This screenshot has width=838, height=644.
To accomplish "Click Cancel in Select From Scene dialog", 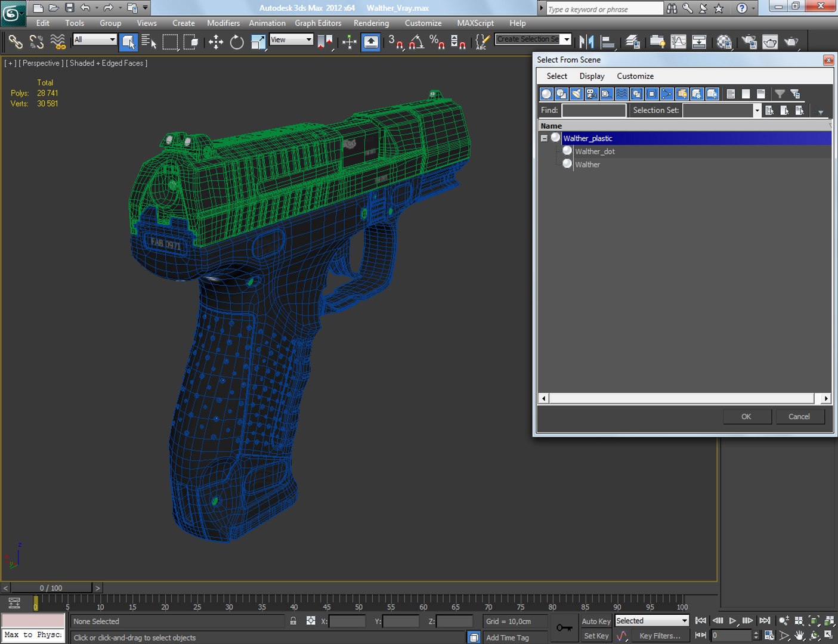I will [799, 417].
